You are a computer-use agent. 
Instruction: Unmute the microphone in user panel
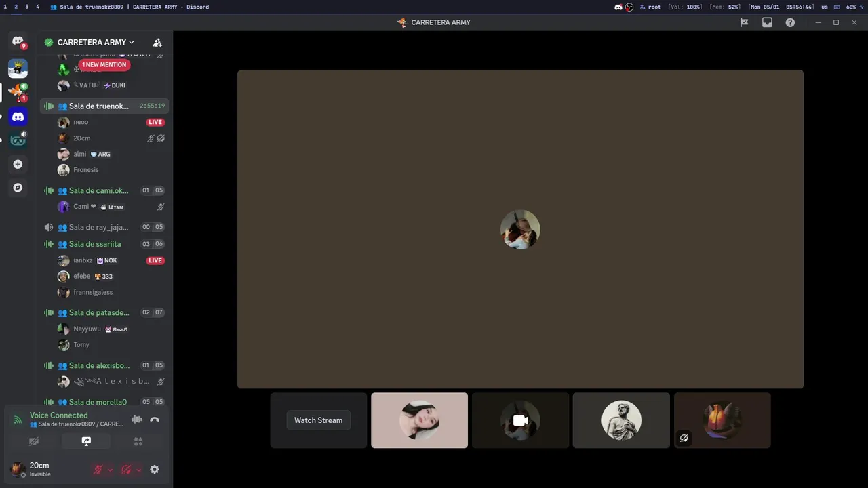point(98,470)
